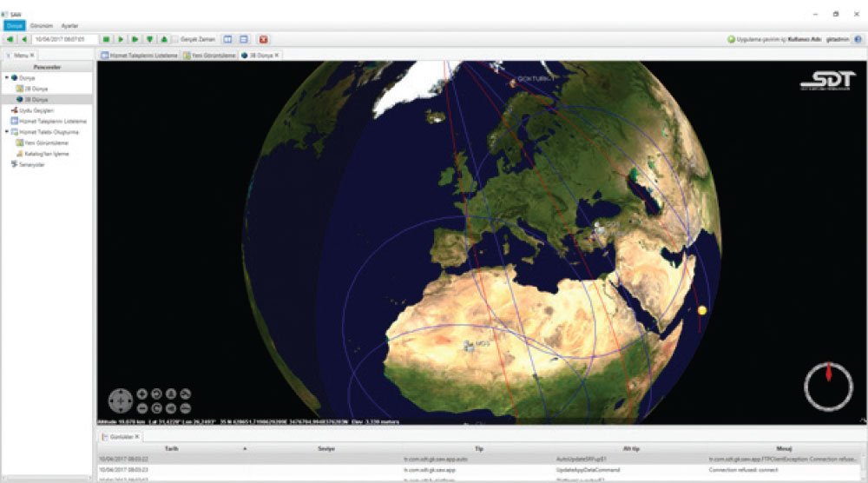Open the Ayarlar menu
The height and width of the screenshot is (483, 868).
69,26
